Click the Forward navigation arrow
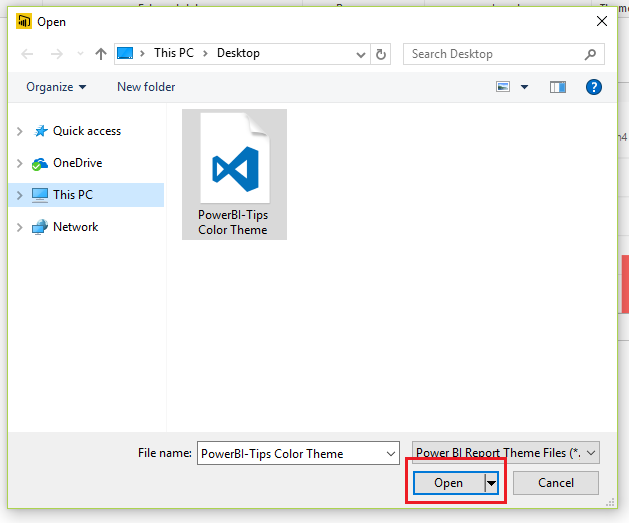 [x=57, y=54]
